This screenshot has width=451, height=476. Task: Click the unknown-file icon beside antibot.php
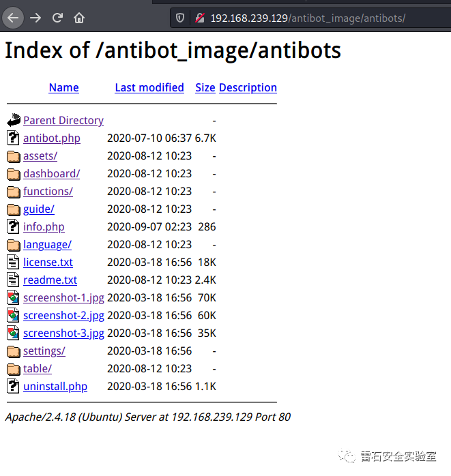13,138
